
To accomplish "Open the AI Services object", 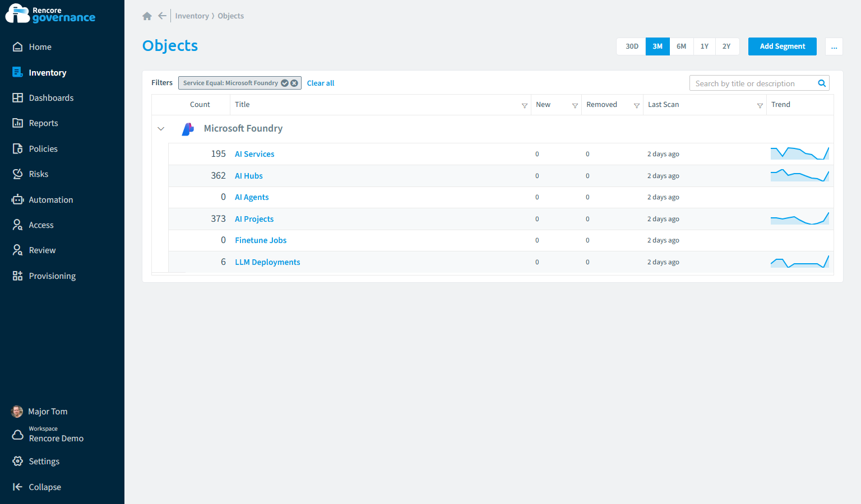I will 254,154.
